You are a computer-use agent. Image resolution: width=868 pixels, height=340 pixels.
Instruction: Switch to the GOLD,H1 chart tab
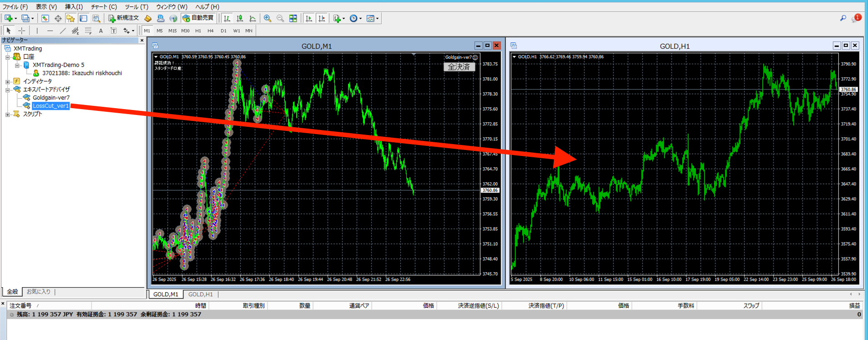point(200,295)
